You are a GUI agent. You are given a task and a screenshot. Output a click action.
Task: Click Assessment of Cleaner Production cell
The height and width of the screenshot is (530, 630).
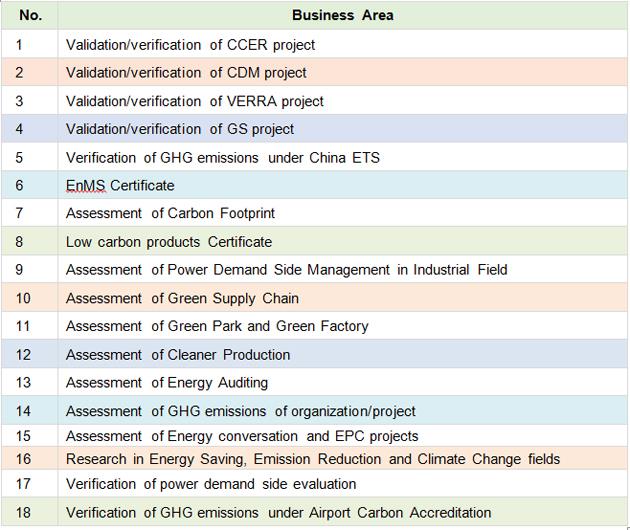point(178,354)
